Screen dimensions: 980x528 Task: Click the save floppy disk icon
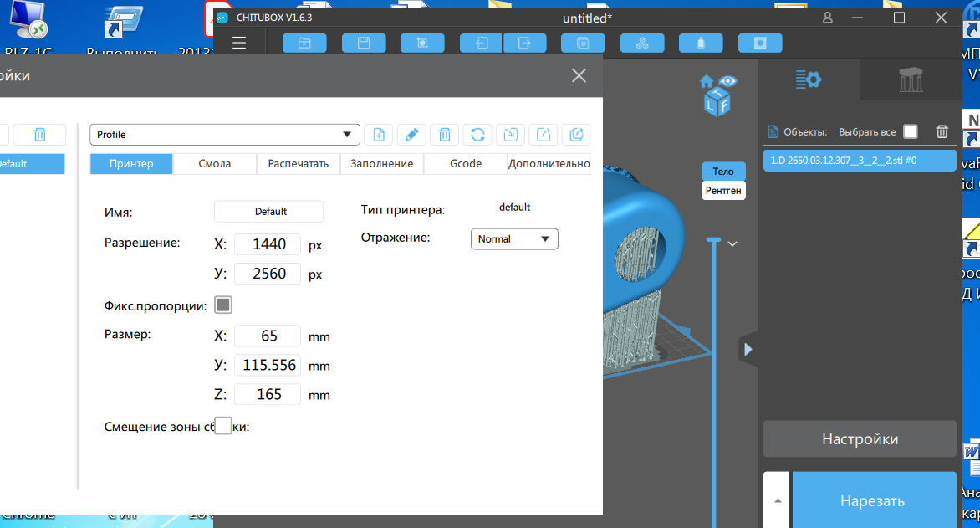point(364,44)
